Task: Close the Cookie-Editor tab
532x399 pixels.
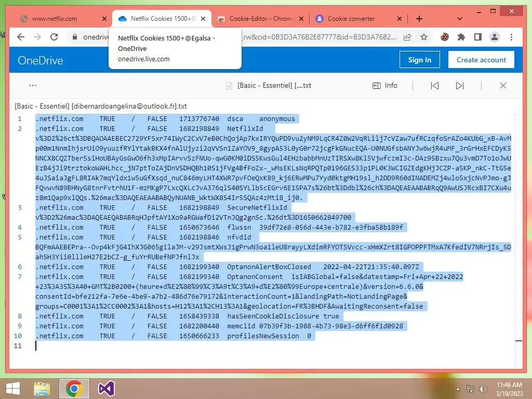Action: 301,19
